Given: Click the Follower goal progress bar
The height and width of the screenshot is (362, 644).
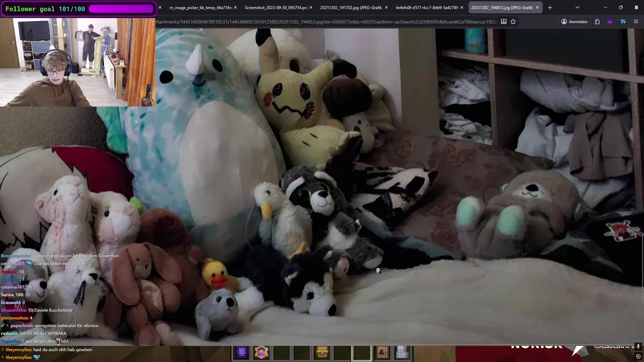Looking at the screenshot, I should [121, 9].
